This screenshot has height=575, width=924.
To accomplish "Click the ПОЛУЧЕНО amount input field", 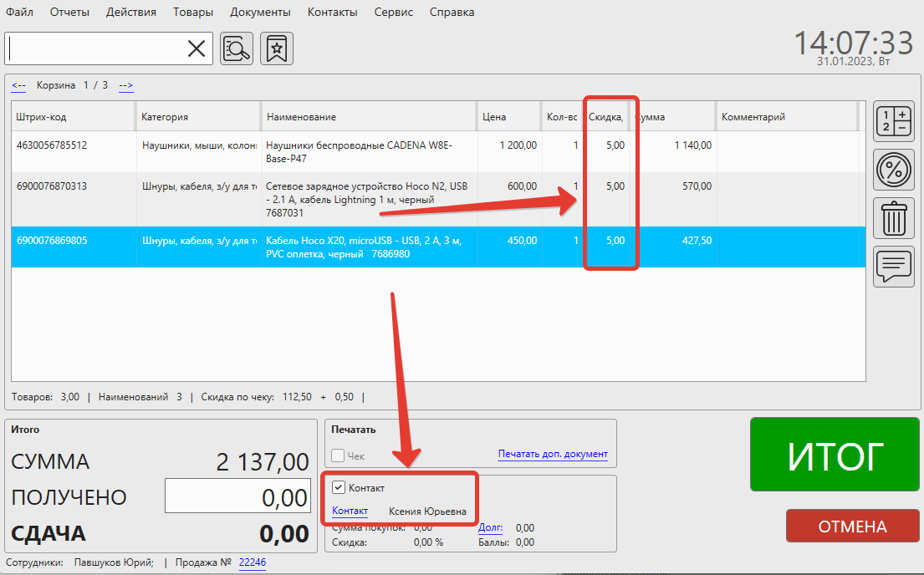I will [x=238, y=497].
